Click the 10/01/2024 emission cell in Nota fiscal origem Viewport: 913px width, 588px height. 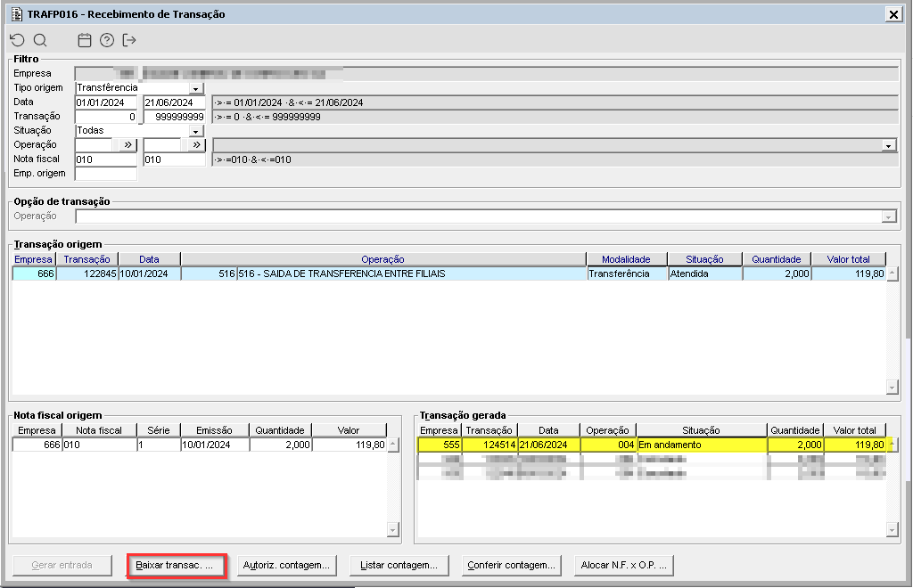click(215, 445)
